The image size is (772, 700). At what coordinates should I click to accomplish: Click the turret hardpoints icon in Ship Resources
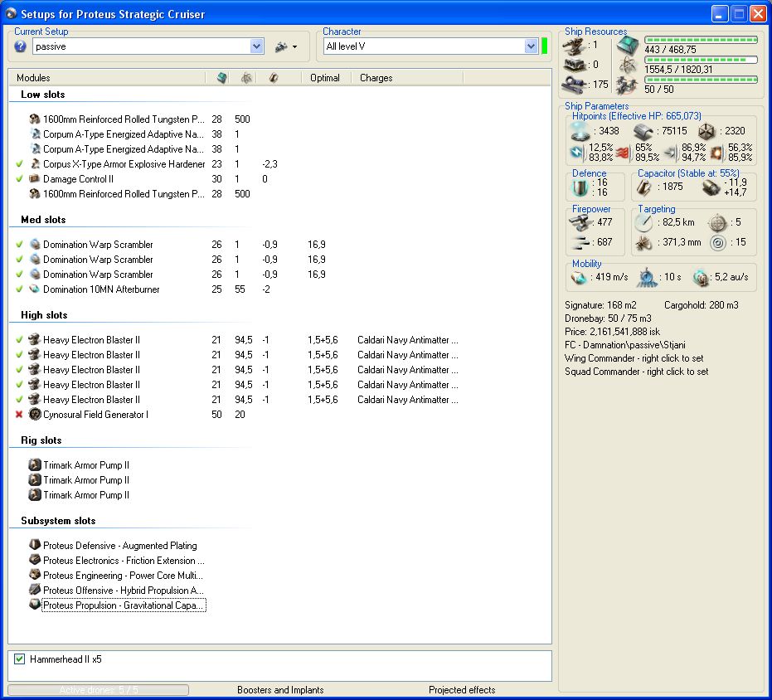574,46
